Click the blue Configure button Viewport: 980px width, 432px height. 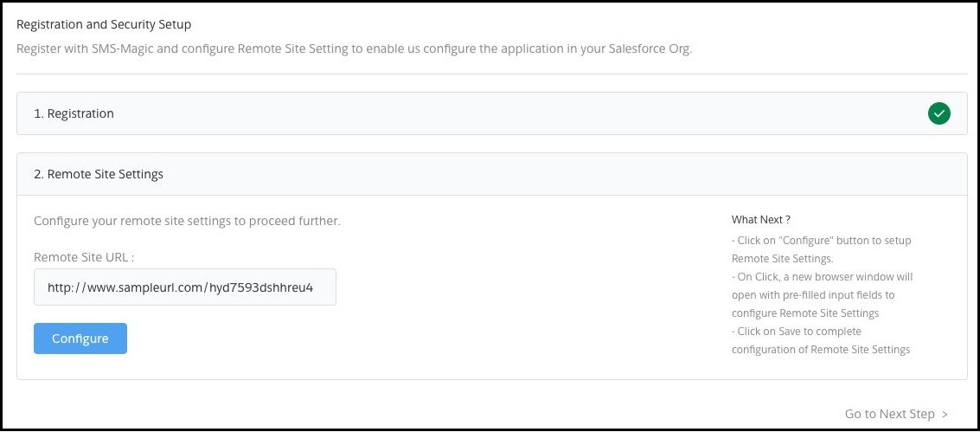tap(80, 339)
